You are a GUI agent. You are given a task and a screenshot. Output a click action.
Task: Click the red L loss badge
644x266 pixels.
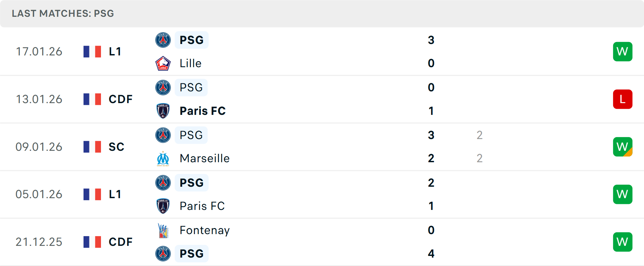click(x=623, y=99)
